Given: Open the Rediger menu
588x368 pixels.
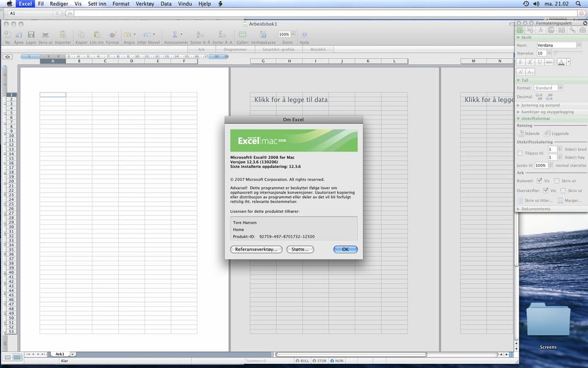Looking at the screenshot, I should pos(59,4).
